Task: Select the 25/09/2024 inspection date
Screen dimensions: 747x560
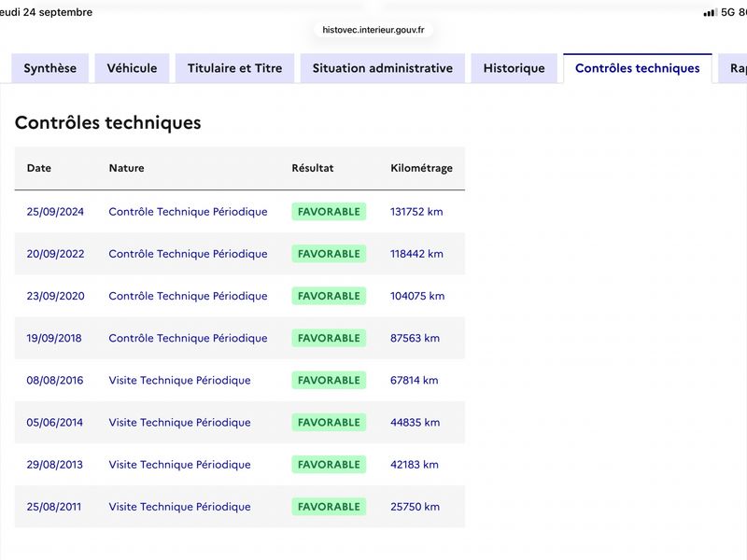Action: tap(55, 212)
